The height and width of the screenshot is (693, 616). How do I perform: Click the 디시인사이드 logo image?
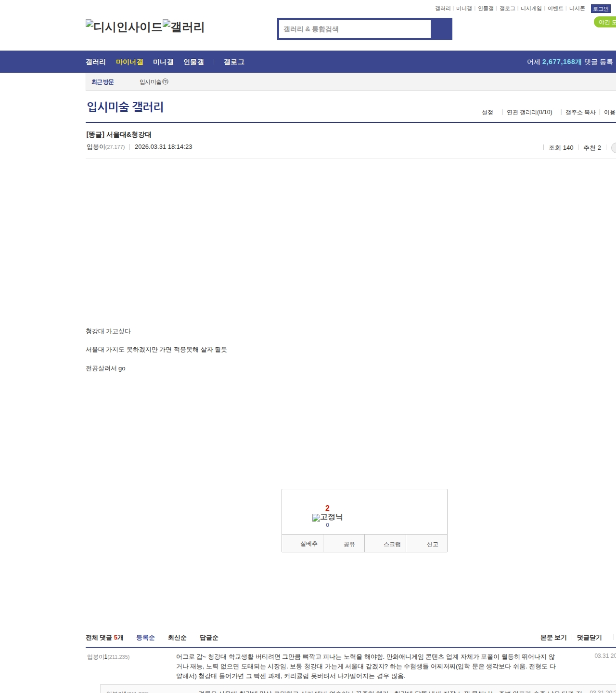pos(124,27)
